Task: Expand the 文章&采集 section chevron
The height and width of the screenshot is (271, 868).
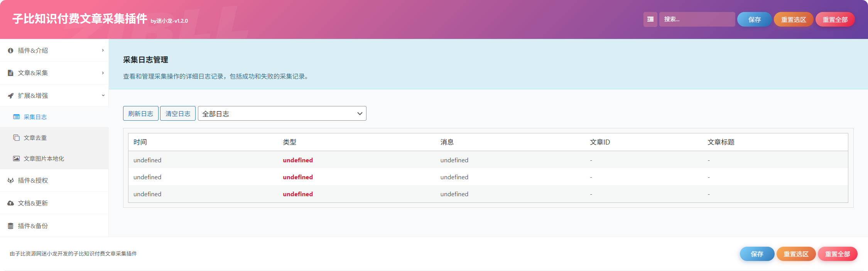Action: [x=103, y=73]
